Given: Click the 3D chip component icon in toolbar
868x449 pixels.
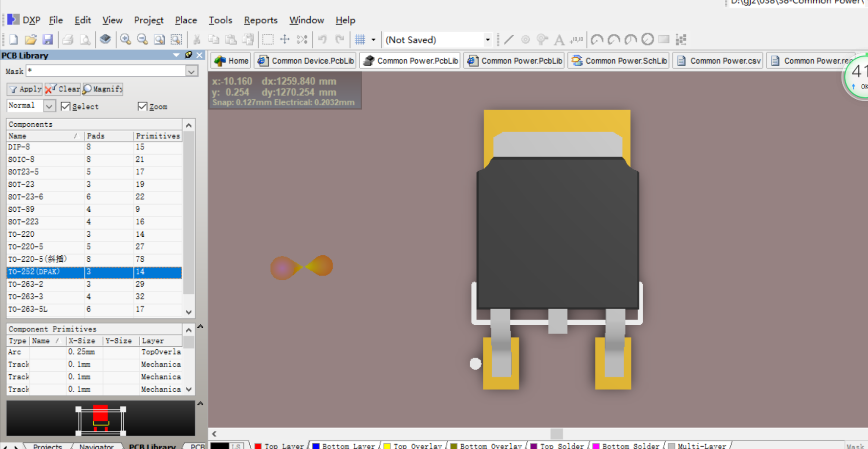Looking at the screenshot, I should (x=105, y=40).
